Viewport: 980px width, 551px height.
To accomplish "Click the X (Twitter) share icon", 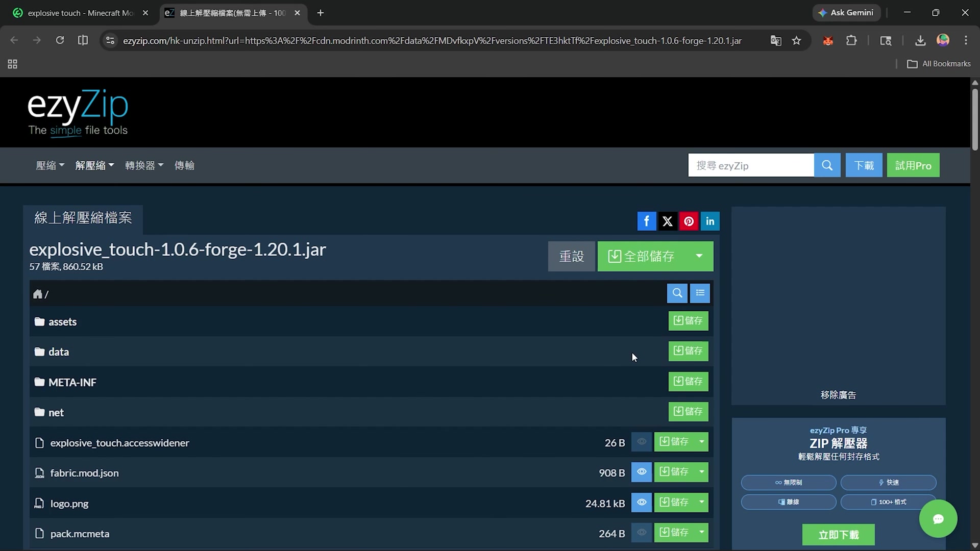I will coord(667,221).
